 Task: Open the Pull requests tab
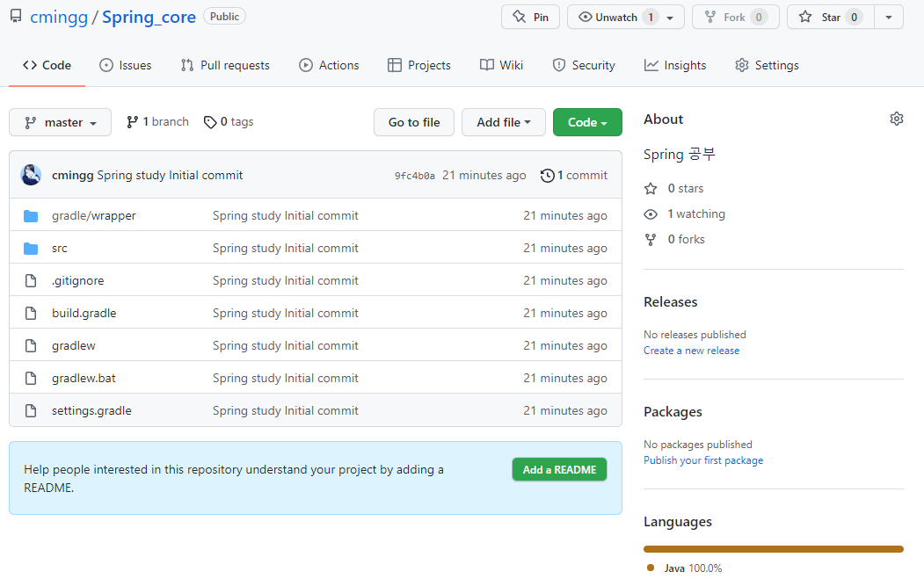pyautogui.click(x=225, y=65)
